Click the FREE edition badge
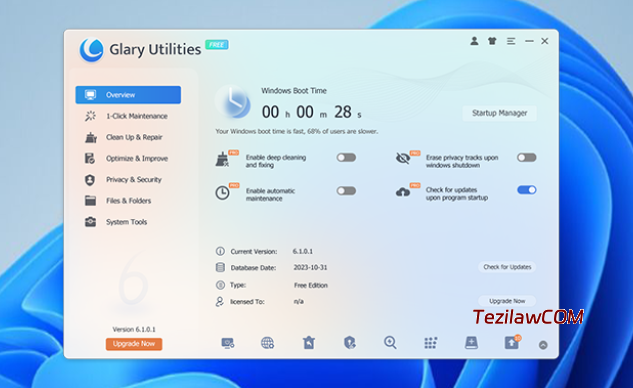The image size is (633, 388). point(217,44)
